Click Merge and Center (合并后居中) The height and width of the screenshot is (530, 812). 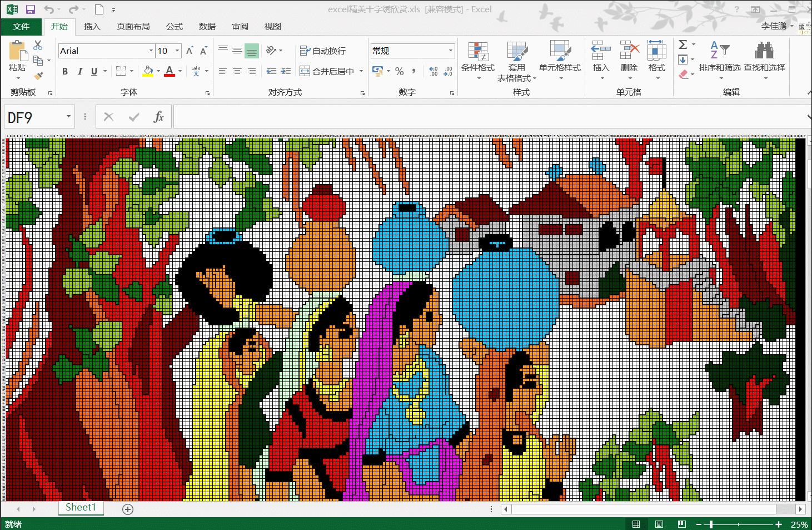click(x=327, y=71)
